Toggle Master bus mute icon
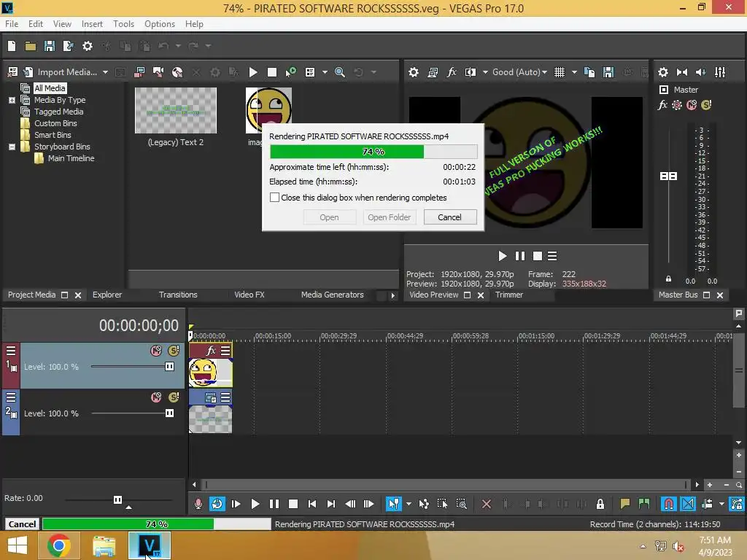The image size is (747, 560). pyautogui.click(x=692, y=105)
